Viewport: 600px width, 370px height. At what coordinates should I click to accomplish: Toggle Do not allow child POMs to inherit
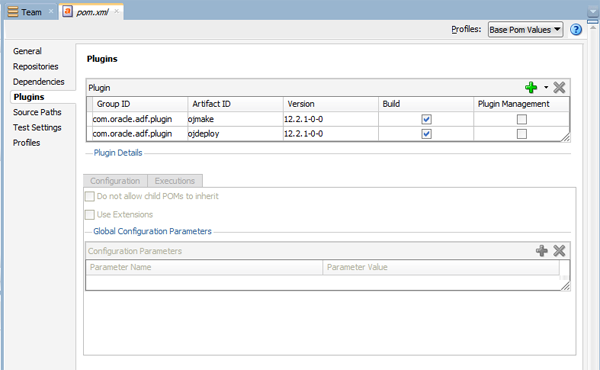(90, 196)
